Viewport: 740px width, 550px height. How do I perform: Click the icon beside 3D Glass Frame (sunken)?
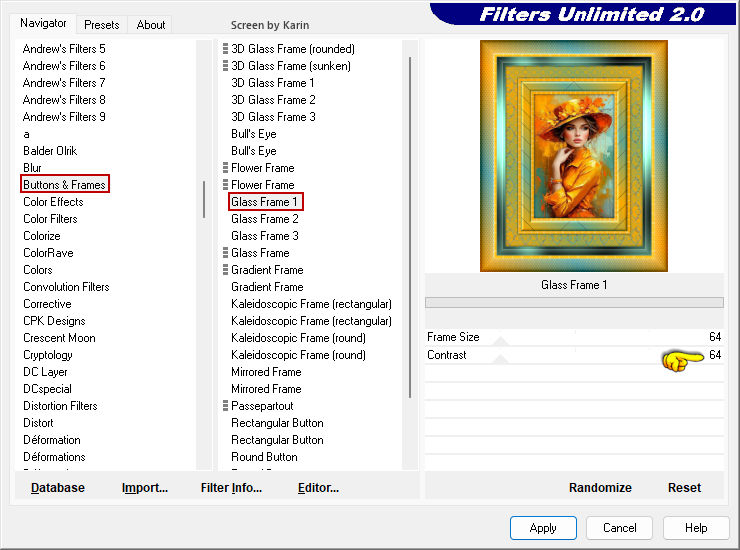226,66
